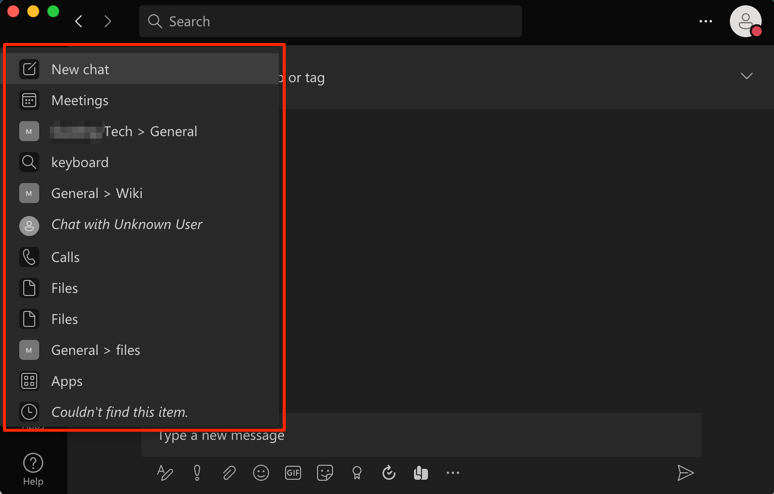Viewport: 774px width, 494px height.
Task: Open the emoji picker
Action: click(261, 473)
